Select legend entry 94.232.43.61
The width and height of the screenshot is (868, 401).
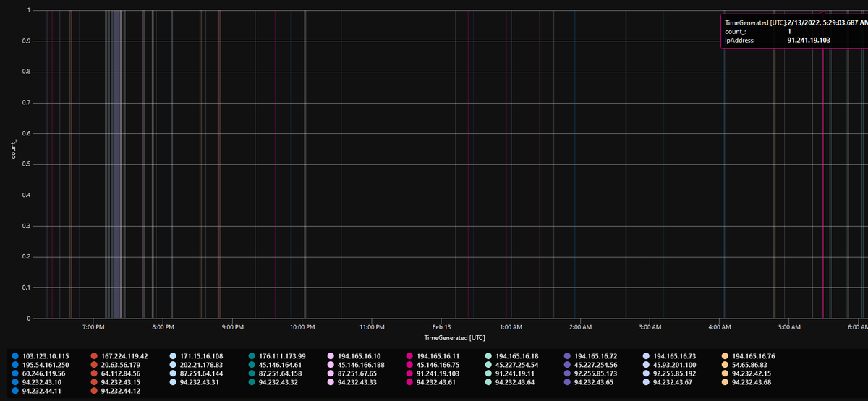tap(430, 382)
